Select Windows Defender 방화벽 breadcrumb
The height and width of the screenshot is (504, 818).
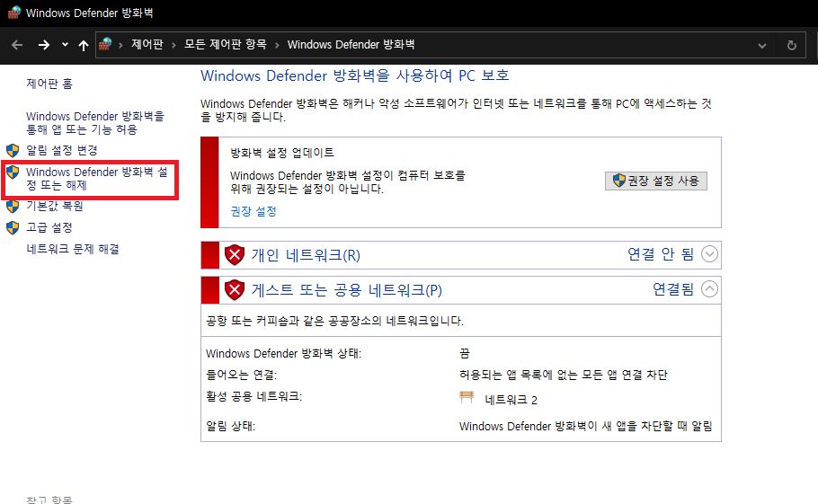coord(351,44)
